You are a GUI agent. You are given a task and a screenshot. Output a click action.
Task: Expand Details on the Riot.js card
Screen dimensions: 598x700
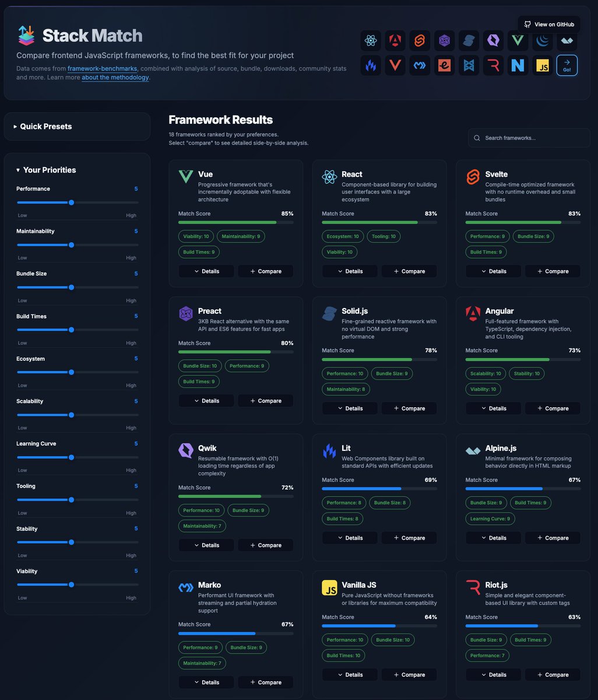494,675
